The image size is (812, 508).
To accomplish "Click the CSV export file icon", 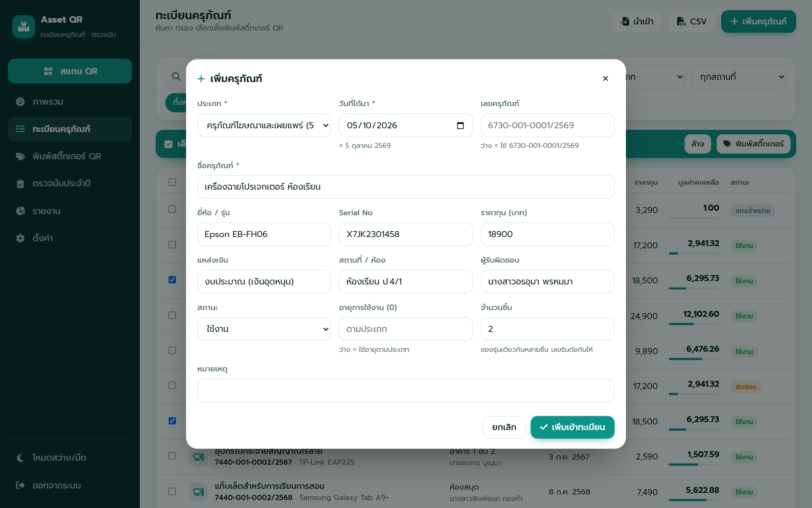I will pos(681,21).
